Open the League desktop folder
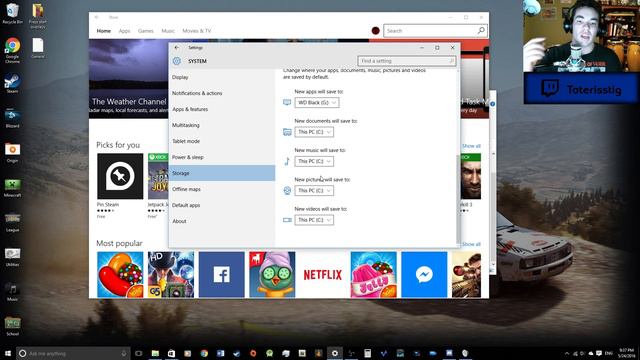 (x=12, y=222)
